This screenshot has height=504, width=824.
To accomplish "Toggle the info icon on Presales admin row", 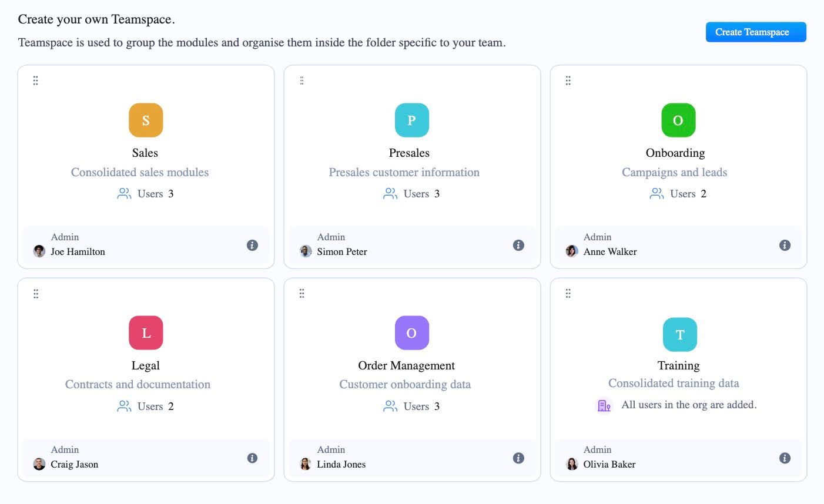I will click(x=518, y=245).
